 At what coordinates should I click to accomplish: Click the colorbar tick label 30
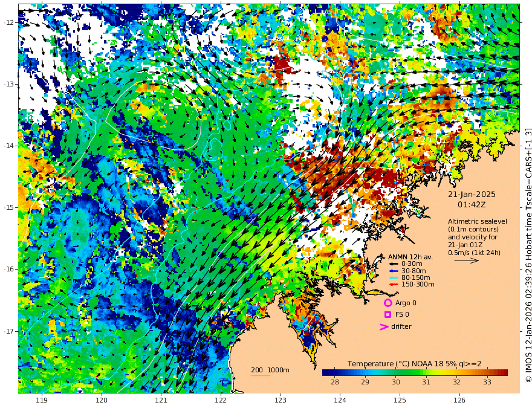click(395, 382)
